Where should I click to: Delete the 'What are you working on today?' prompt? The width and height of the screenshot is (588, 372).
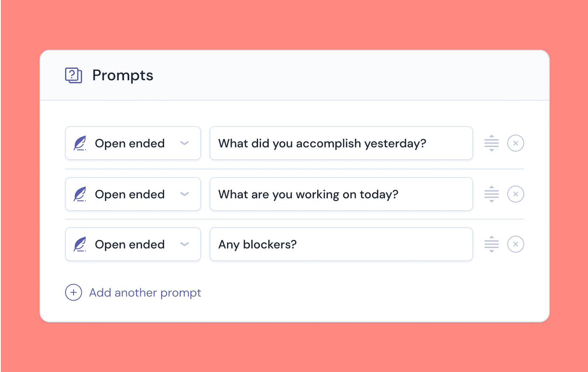[x=515, y=194]
